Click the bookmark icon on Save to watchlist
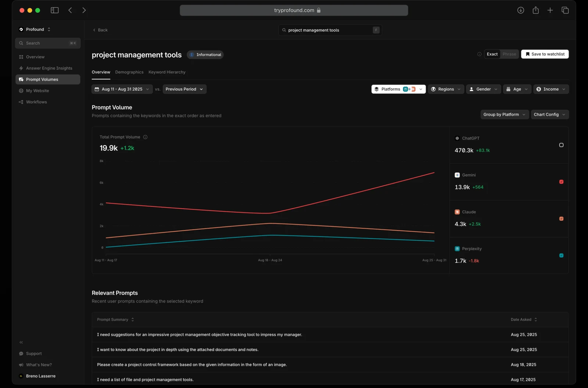The image size is (588, 388). tap(527, 54)
